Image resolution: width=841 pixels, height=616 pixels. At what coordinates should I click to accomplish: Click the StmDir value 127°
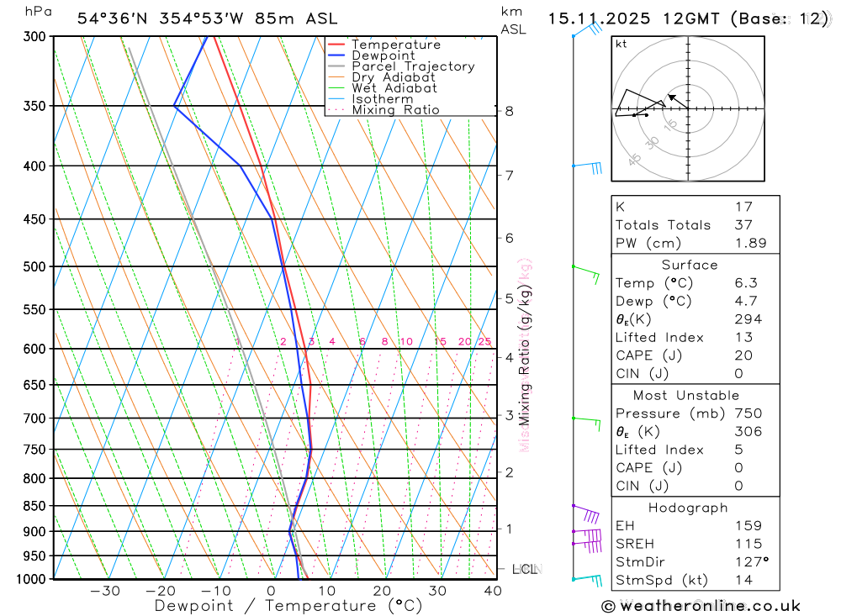click(x=752, y=562)
